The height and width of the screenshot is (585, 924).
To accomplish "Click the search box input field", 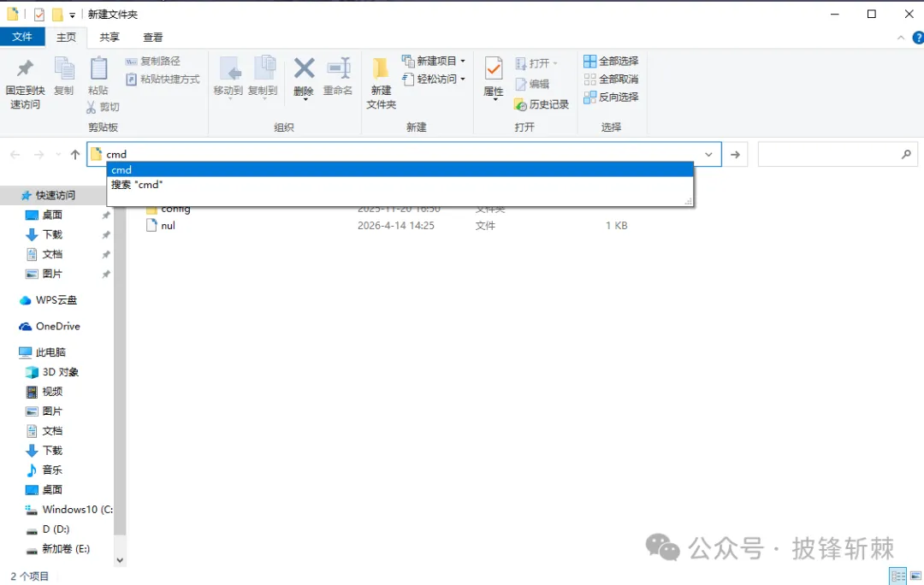I will tap(827, 155).
